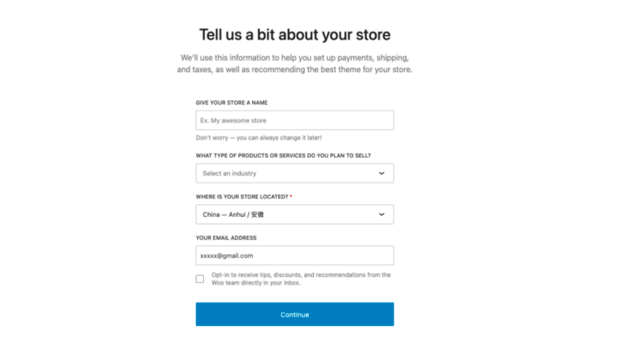Open the Select an industry dropdown
Screen dimensions: 644x354
coord(294,174)
